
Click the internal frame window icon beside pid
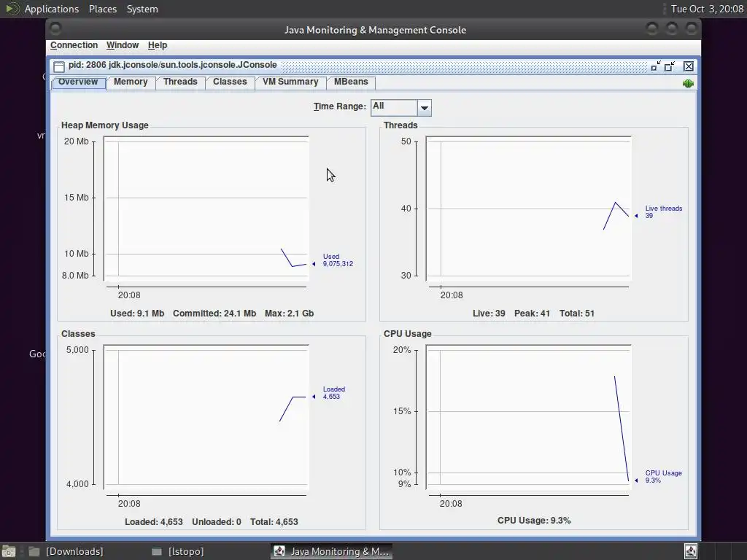tap(59, 66)
